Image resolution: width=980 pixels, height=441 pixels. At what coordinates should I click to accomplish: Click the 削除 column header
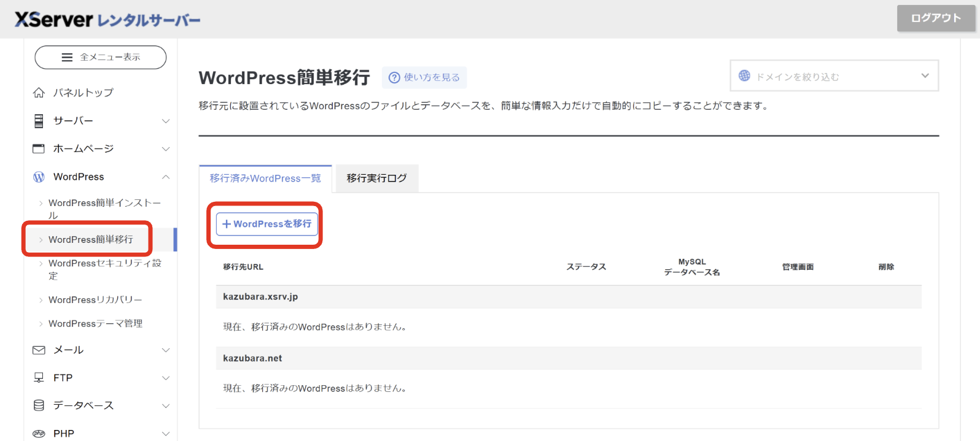886,267
